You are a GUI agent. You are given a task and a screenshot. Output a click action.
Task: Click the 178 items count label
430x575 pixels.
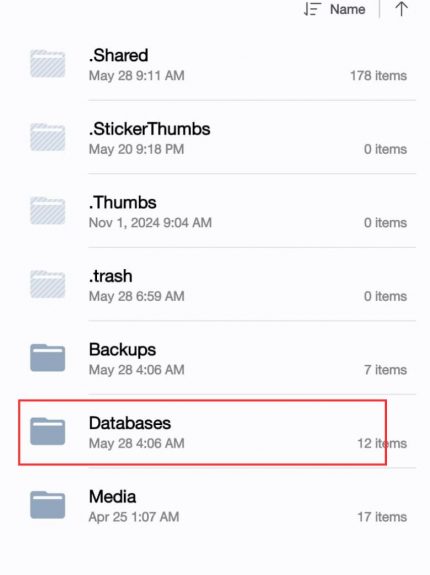click(378, 76)
